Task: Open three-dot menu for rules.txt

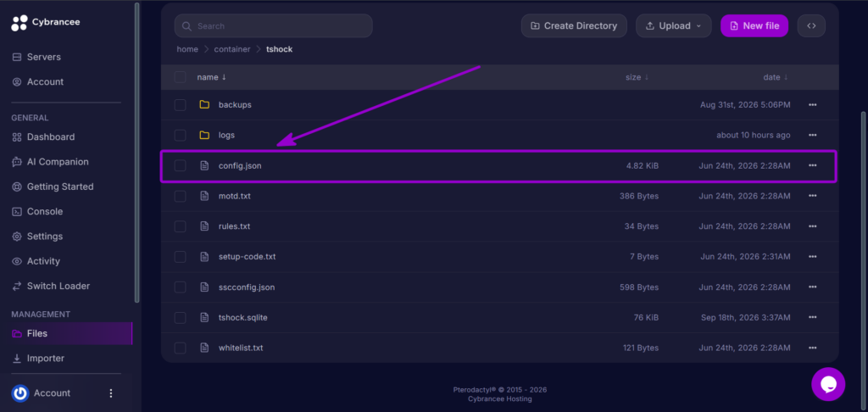Action: tap(812, 226)
